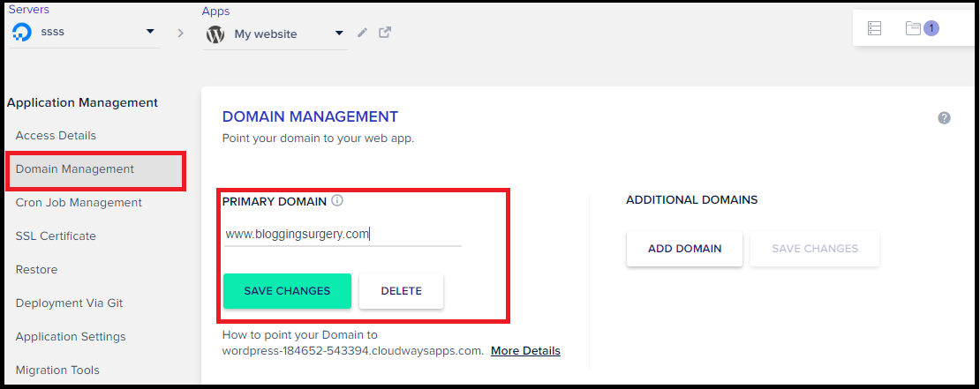The height and width of the screenshot is (389, 980).
Task: Click the green Save Changes button
Action: point(287,291)
